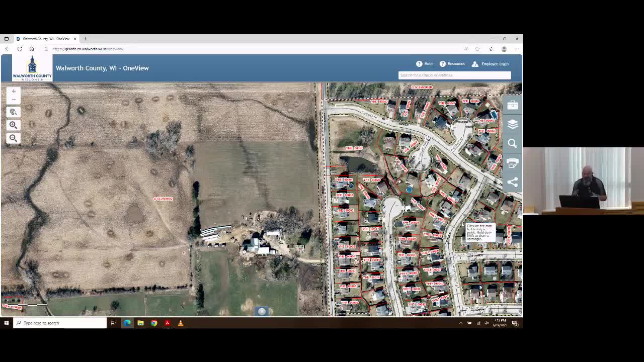Open Windows Start menu
The height and width of the screenshot is (362, 644).
click(x=7, y=323)
